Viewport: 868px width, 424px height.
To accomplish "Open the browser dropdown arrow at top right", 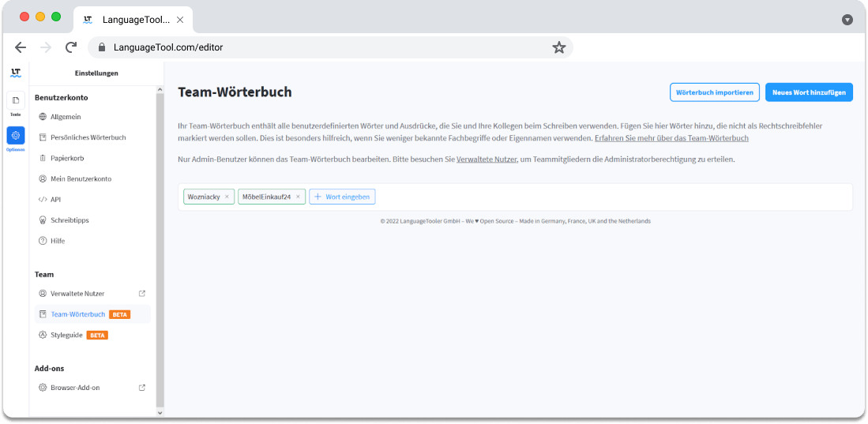I will point(847,20).
